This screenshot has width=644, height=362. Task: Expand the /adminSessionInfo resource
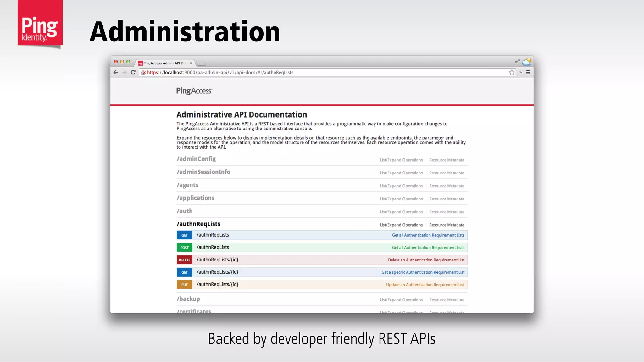tap(203, 172)
